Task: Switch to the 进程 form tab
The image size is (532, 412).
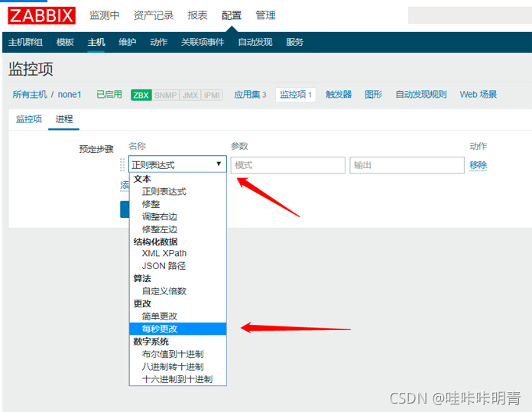Action: click(x=64, y=119)
